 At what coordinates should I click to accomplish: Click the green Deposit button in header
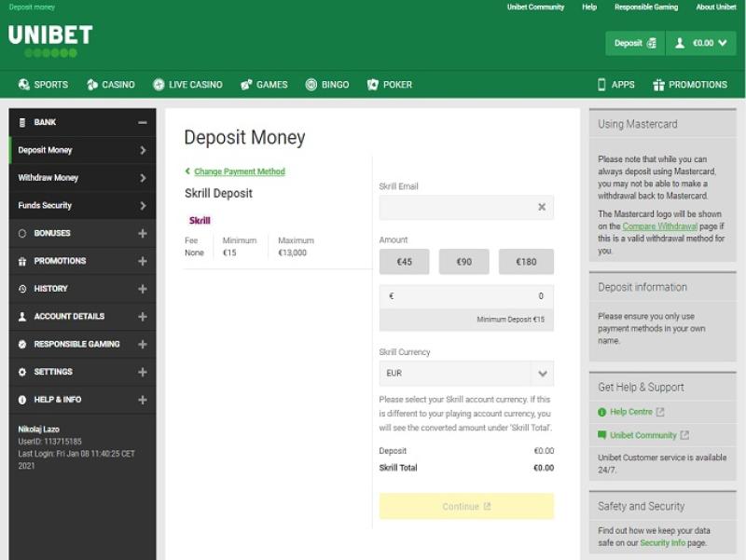coord(634,43)
